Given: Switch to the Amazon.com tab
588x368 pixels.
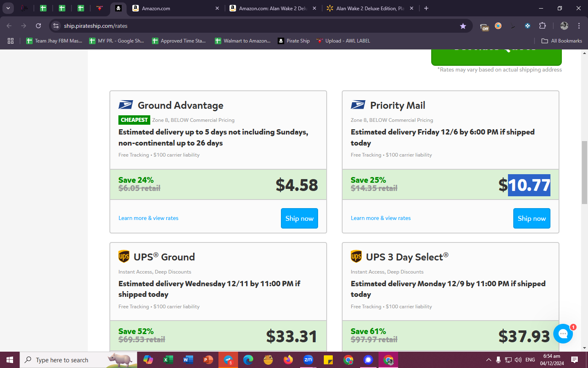Looking at the screenshot, I should click(176, 8).
